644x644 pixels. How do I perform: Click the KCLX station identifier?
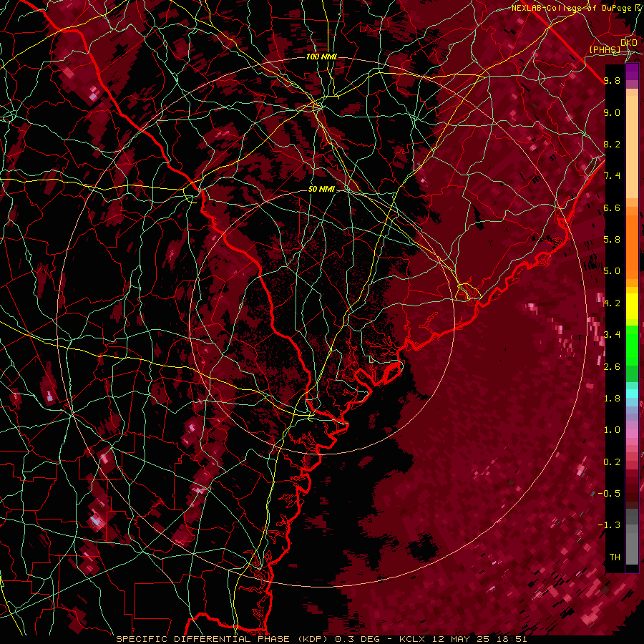tap(413, 639)
